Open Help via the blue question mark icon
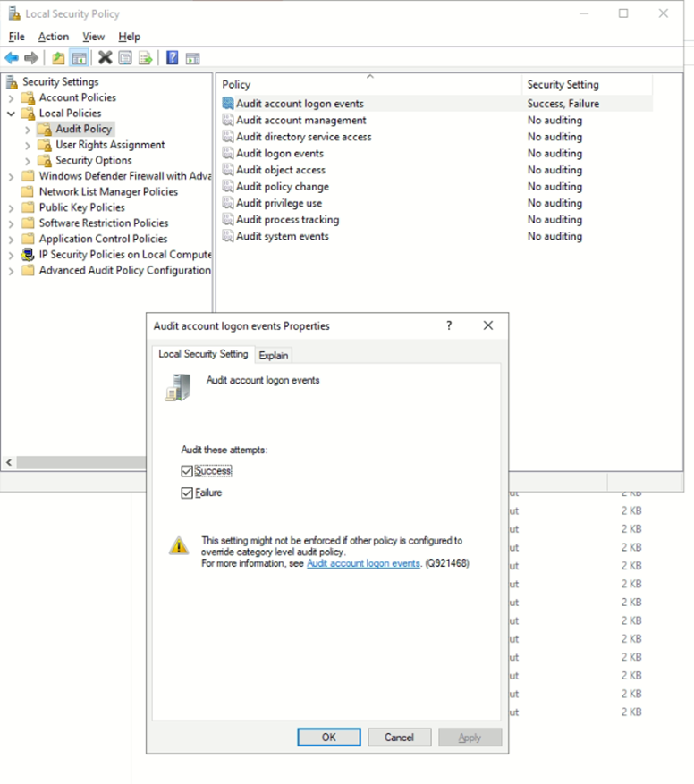The image size is (694, 784). [172, 58]
